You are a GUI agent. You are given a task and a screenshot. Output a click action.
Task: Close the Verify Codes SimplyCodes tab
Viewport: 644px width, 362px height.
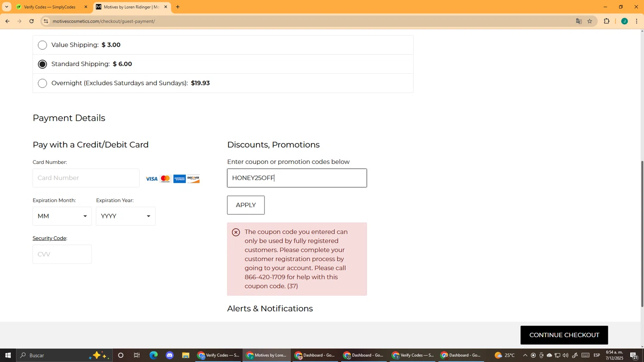tap(86, 7)
